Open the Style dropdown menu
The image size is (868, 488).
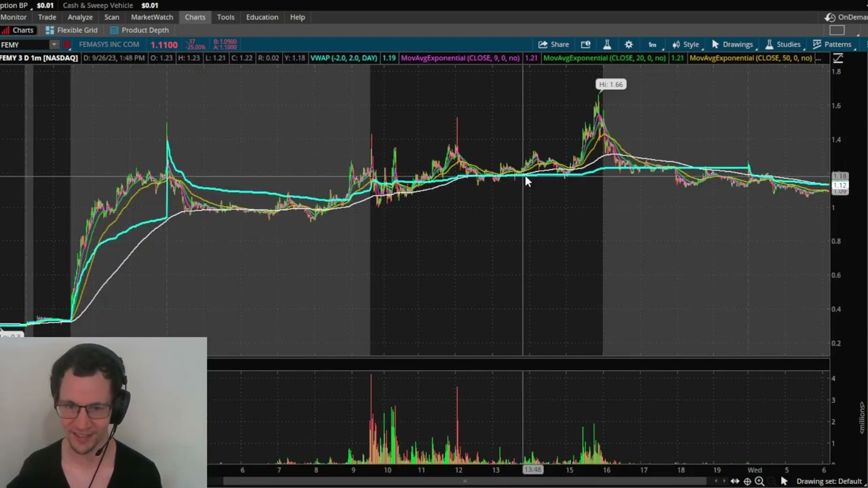686,45
